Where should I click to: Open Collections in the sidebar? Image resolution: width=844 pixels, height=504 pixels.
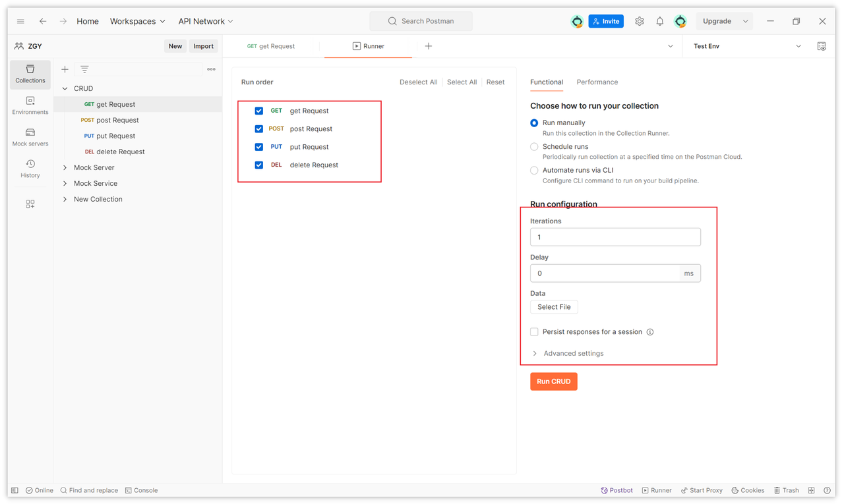[x=30, y=74]
